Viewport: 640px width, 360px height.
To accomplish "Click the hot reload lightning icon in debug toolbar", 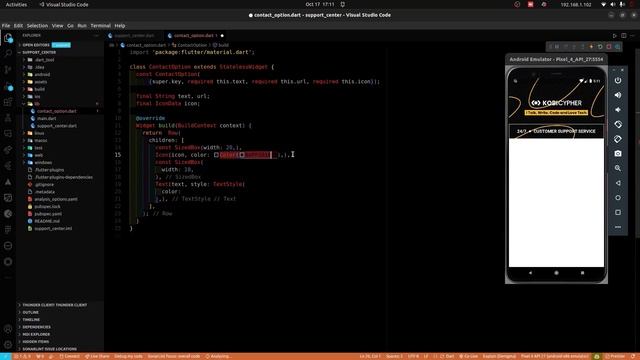I will 591,47.
